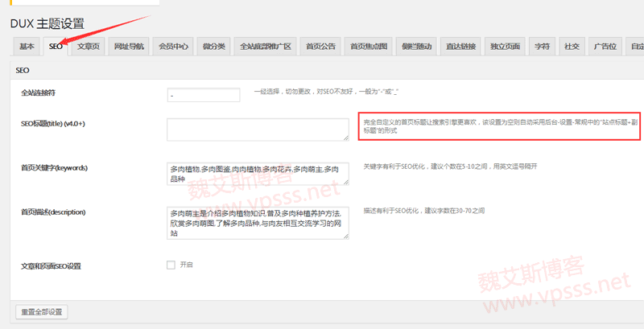Viewport: 644px width, 329px height.
Task: Focus the SEO标题(title) text area
Action: [x=258, y=130]
